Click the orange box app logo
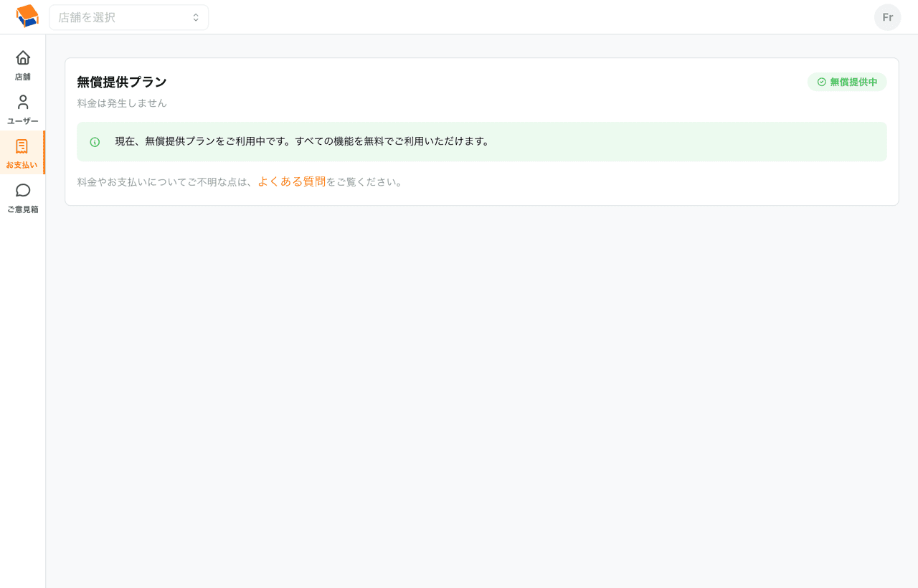 point(27,16)
